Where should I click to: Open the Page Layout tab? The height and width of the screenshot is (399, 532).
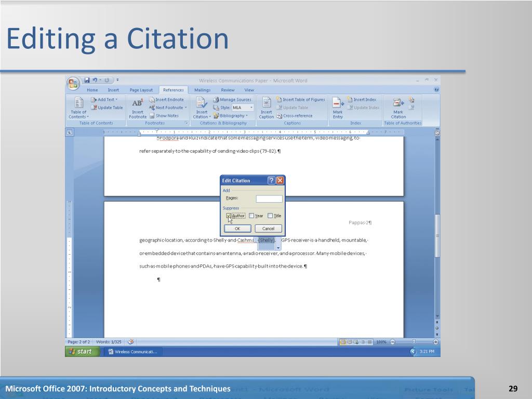141,90
